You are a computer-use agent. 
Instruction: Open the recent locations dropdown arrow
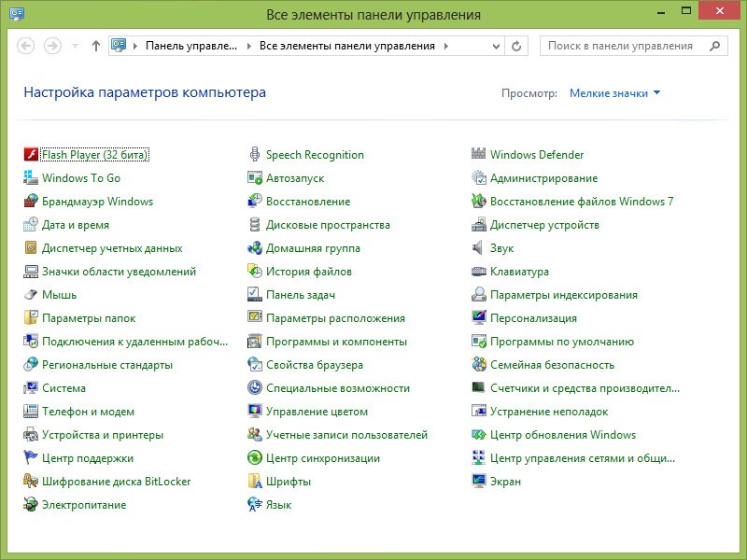pos(75,46)
